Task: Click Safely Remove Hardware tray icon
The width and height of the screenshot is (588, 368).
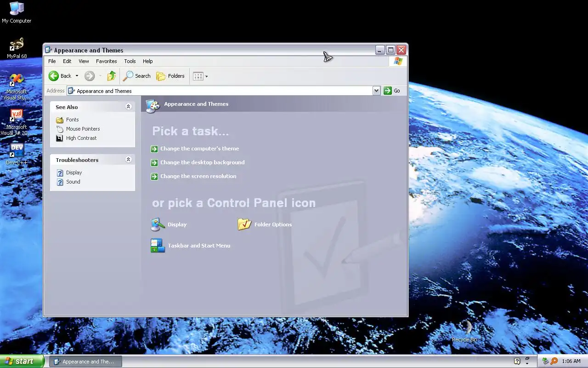Action: coord(545,361)
